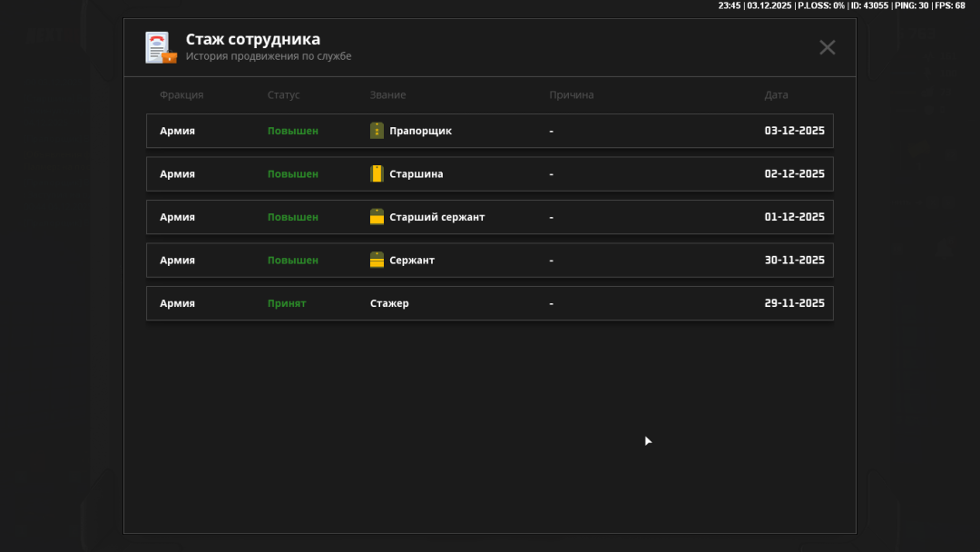Click the Сержант rank insignia icon
This screenshot has width=980, height=552.
click(377, 261)
